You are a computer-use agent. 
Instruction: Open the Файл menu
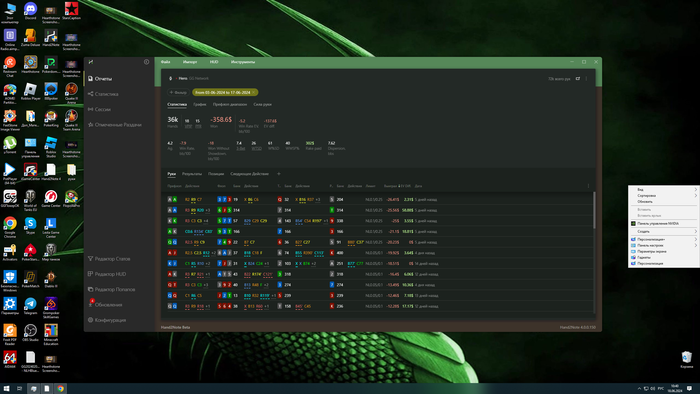pos(166,62)
